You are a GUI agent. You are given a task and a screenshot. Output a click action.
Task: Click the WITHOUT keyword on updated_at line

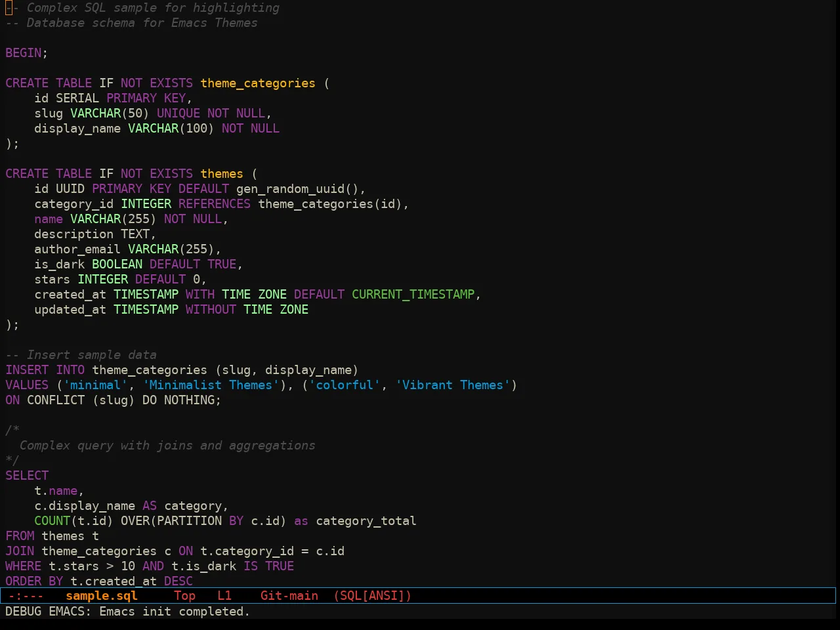(x=211, y=310)
